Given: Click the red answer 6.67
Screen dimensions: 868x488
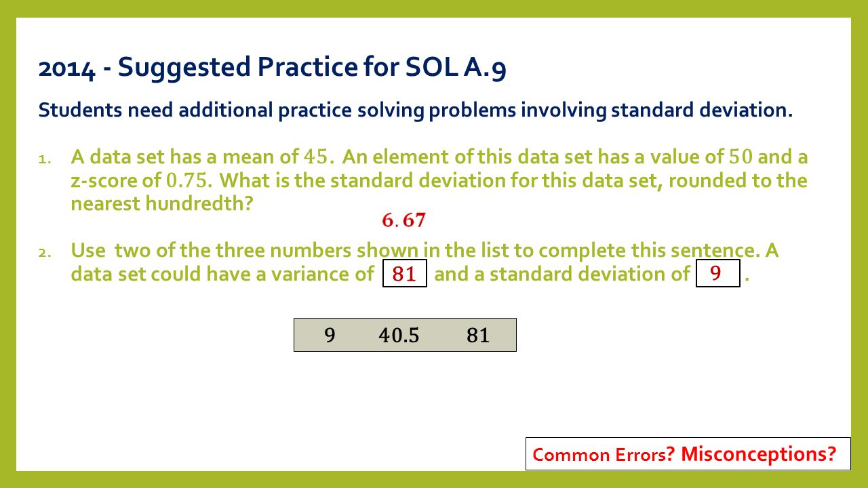Looking at the screenshot, I should pos(403,220).
